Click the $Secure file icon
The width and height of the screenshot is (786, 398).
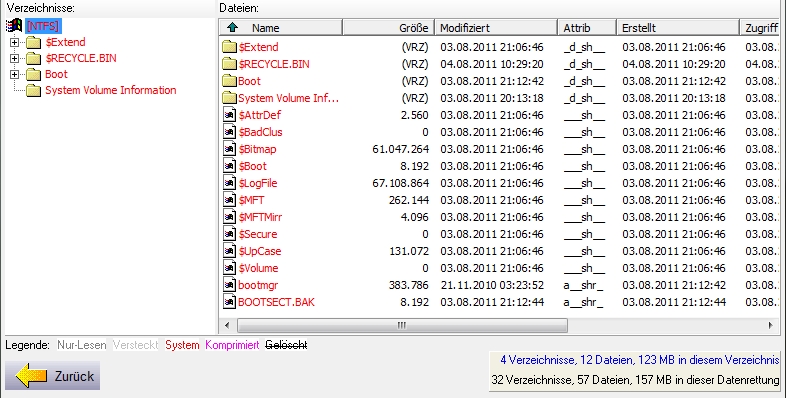coord(229,234)
